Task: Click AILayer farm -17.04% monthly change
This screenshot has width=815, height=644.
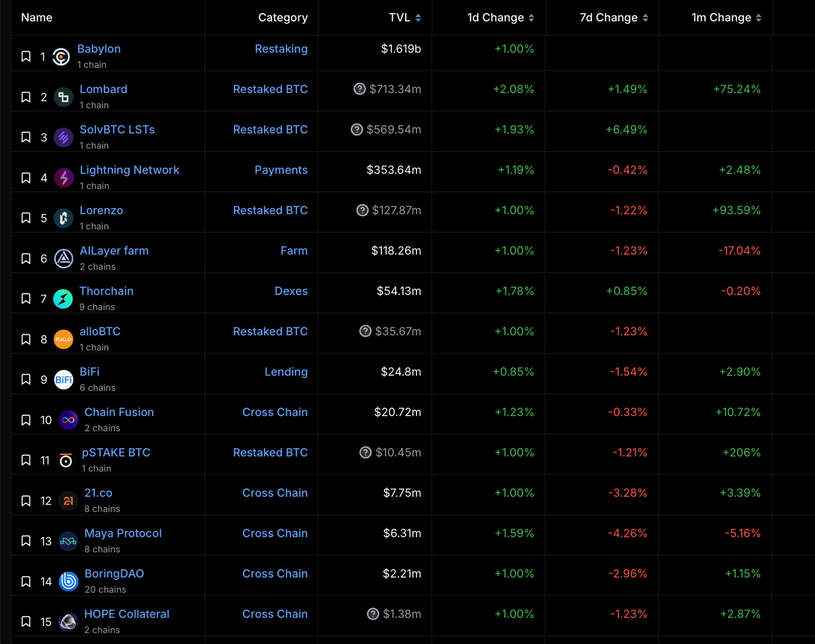Action: (x=739, y=250)
